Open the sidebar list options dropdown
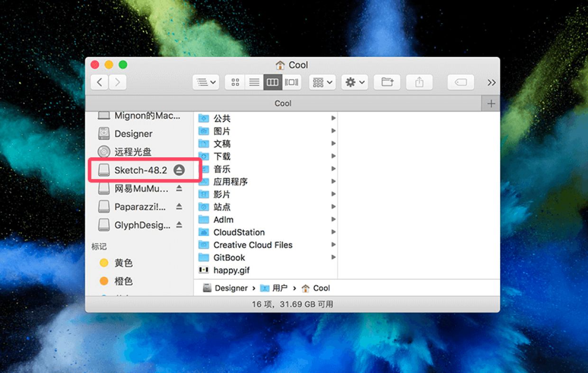Image resolution: width=588 pixels, height=373 pixels. 206,82
